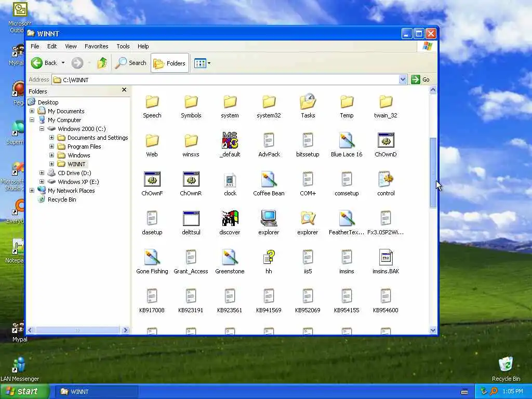This screenshot has width=532, height=399.
Task: Select Recycle Bin in folder tree
Action: pyautogui.click(x=62, y=199)
